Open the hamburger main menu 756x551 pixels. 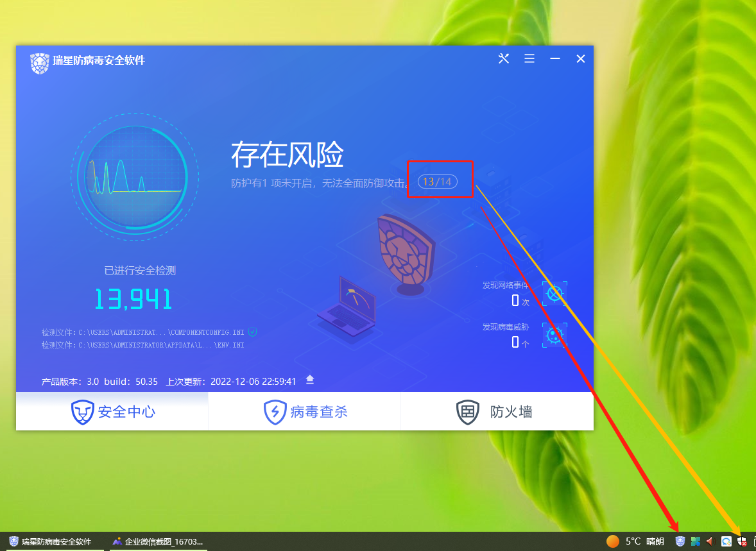pos(529,59)
